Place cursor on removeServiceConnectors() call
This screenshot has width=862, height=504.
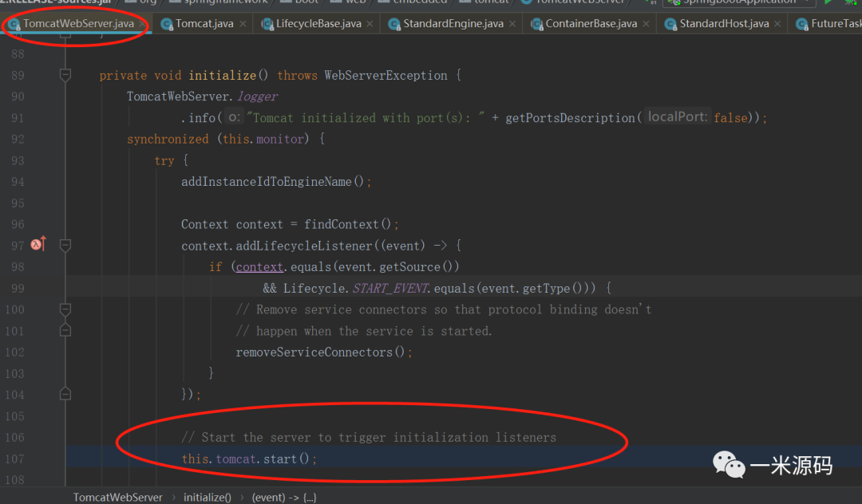coord(323,352)
